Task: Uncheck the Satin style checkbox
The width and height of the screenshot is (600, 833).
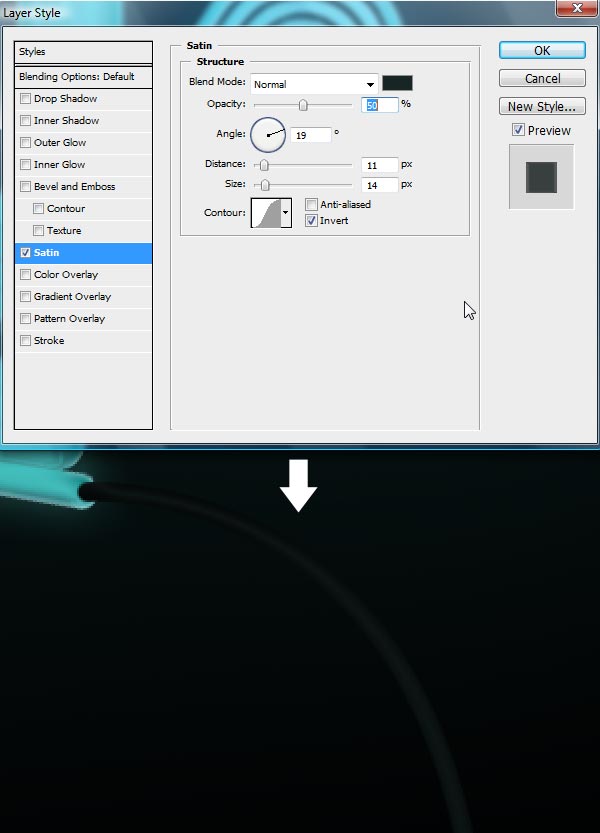Action: tap(25, 253)
